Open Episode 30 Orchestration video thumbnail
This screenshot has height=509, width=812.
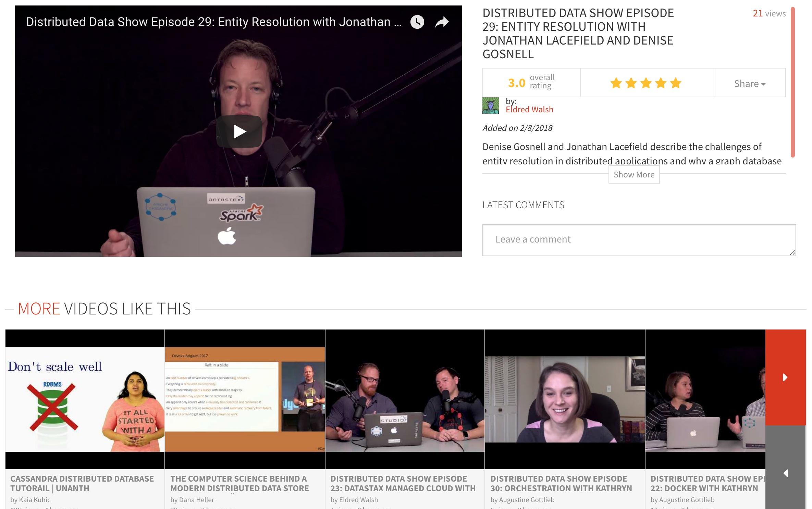[565, 399]
